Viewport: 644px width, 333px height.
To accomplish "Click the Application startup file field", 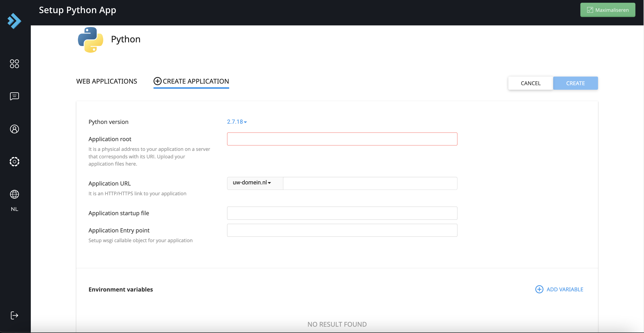I will coord(342,213).
